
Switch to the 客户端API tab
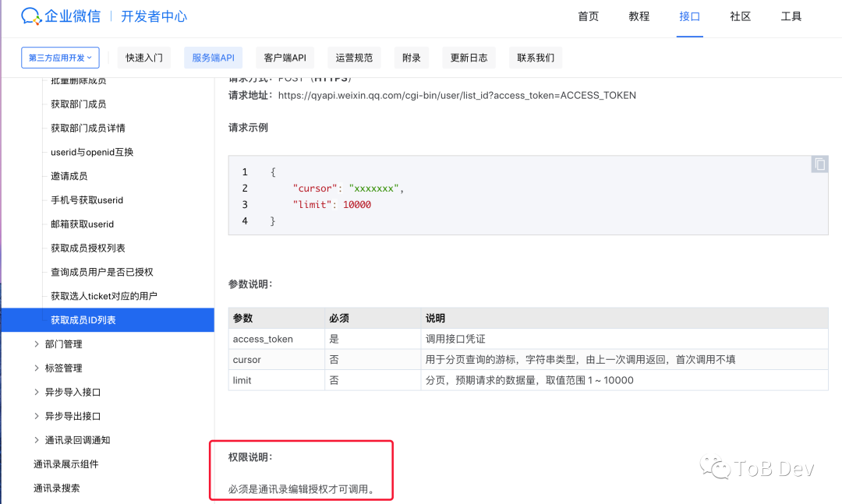point(285,57)
